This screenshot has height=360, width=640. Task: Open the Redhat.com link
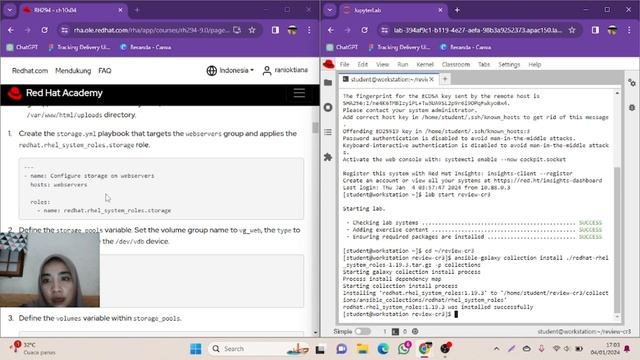point(30,71)
